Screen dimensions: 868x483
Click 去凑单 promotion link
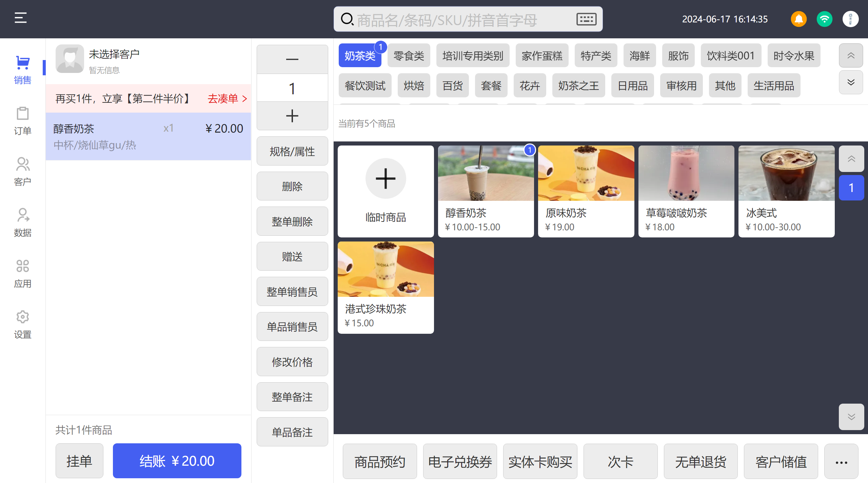click(x=227, y=99)
